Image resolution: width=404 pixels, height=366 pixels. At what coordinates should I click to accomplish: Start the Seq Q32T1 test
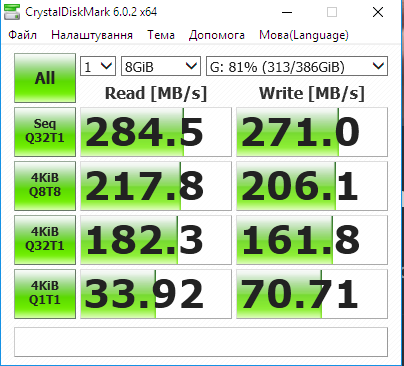45,132
